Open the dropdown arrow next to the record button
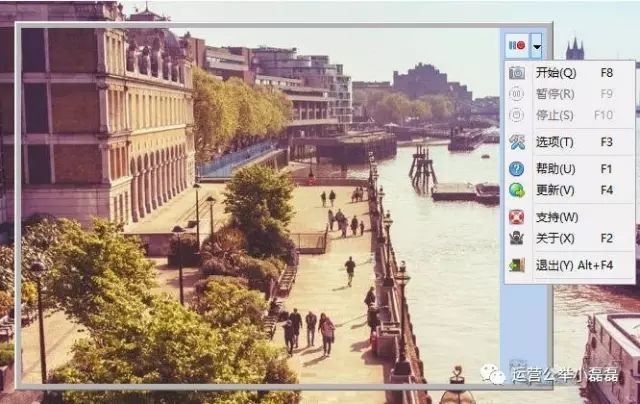This screenshot has width=640, height=404. tap(537, 46)
